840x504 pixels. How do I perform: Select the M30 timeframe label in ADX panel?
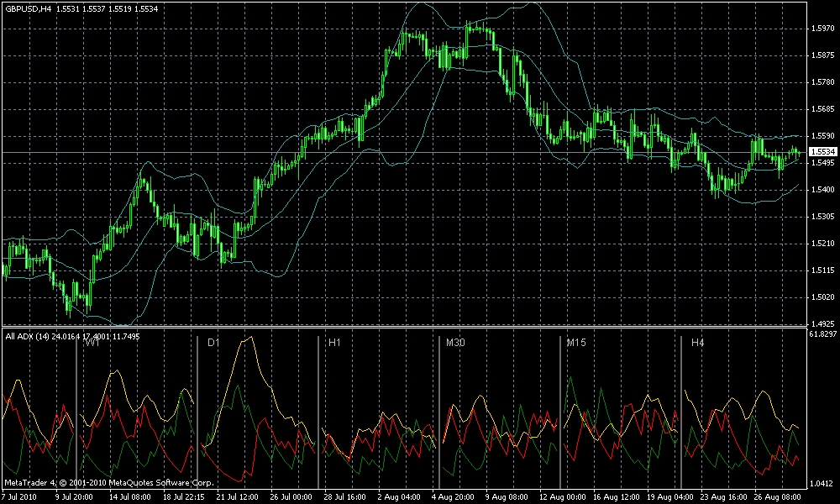[x=455, y=342]
